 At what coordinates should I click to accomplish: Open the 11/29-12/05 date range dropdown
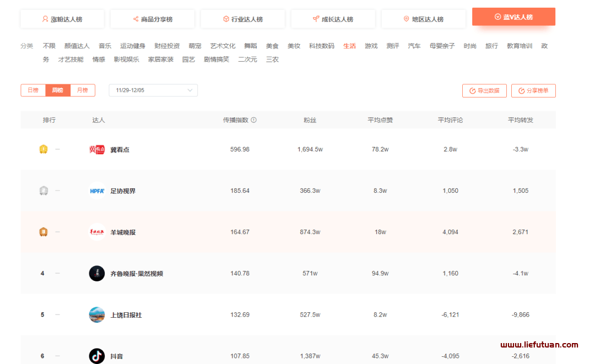tap(153, 90)
